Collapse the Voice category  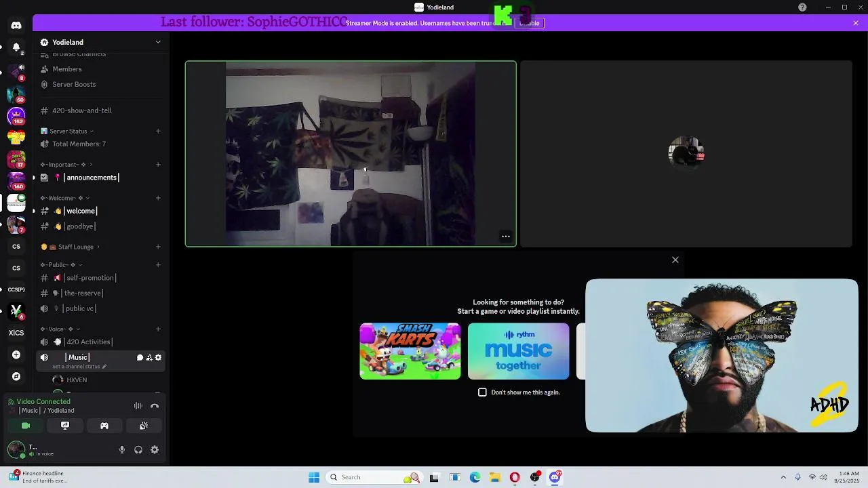(60, 329)
